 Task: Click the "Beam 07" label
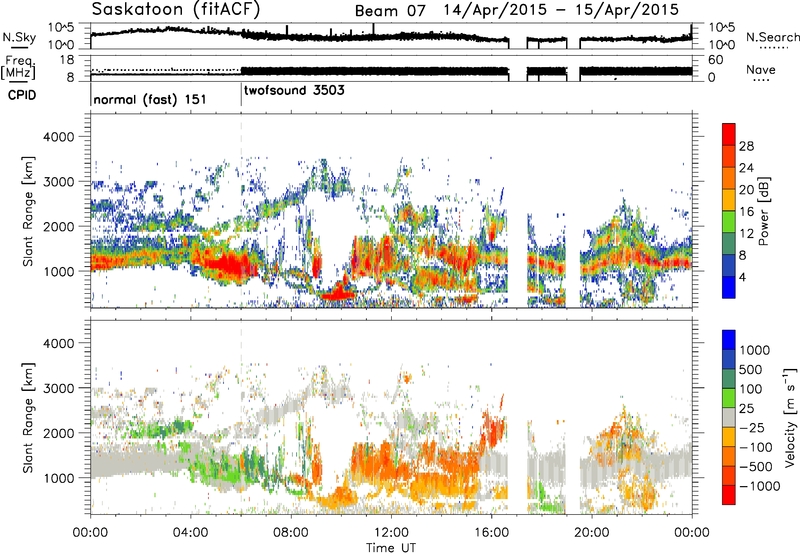pyautogui.click(x=390, y=10)
